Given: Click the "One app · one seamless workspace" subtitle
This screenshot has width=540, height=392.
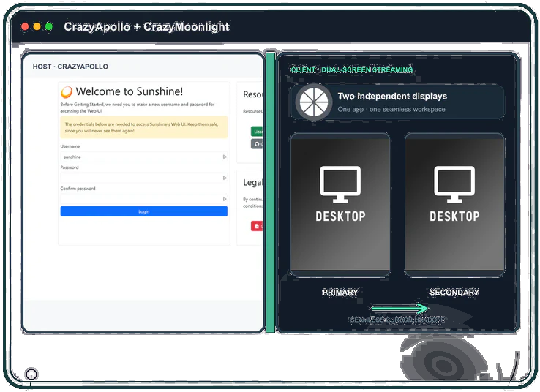Looking at the screenshot, I should tap(391, 110).
